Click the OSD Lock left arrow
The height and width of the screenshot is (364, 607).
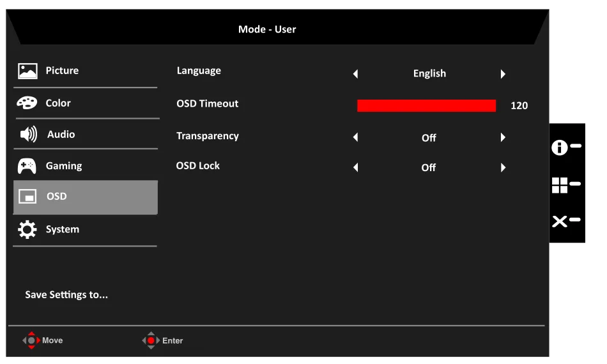(x=355, y=168)
